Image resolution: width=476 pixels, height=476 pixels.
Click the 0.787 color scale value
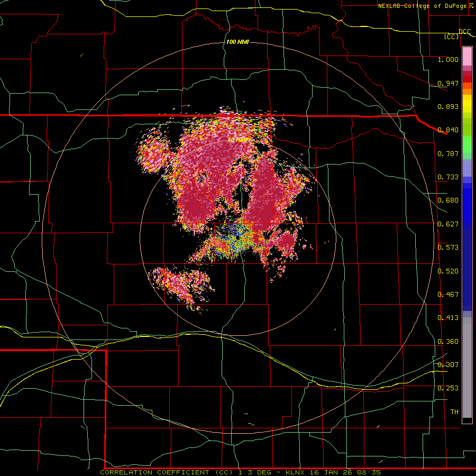[x=448, y=153]
